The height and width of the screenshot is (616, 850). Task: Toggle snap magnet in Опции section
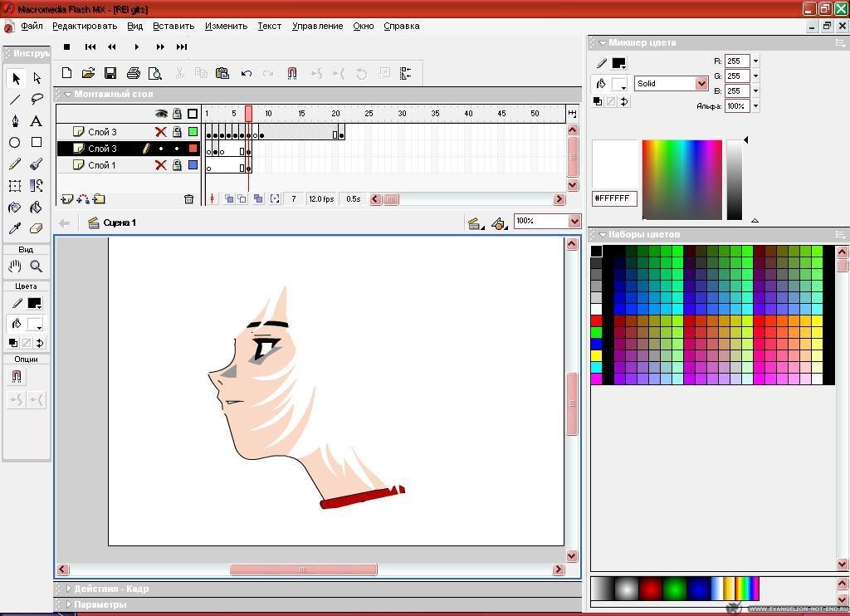(17, 377)
